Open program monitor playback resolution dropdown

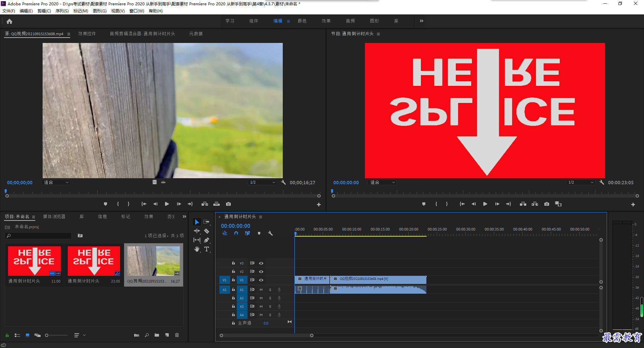(581, 182)
